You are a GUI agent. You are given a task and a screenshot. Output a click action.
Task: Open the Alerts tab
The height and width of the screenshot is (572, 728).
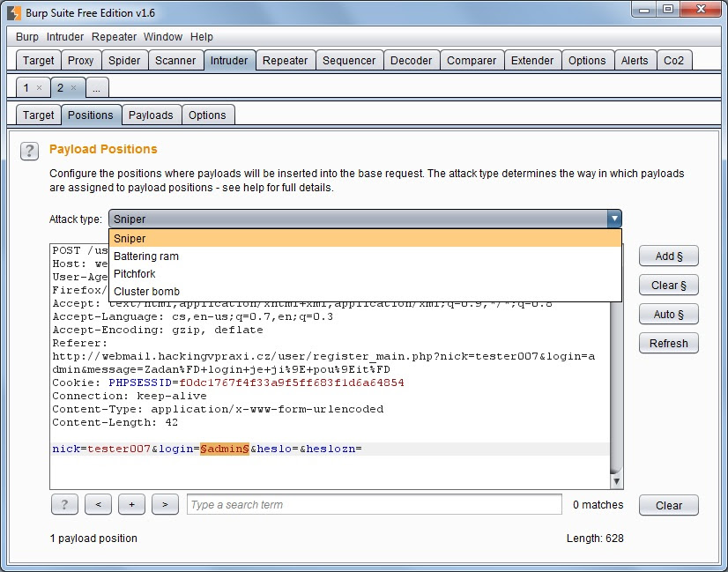coord(635,60)
